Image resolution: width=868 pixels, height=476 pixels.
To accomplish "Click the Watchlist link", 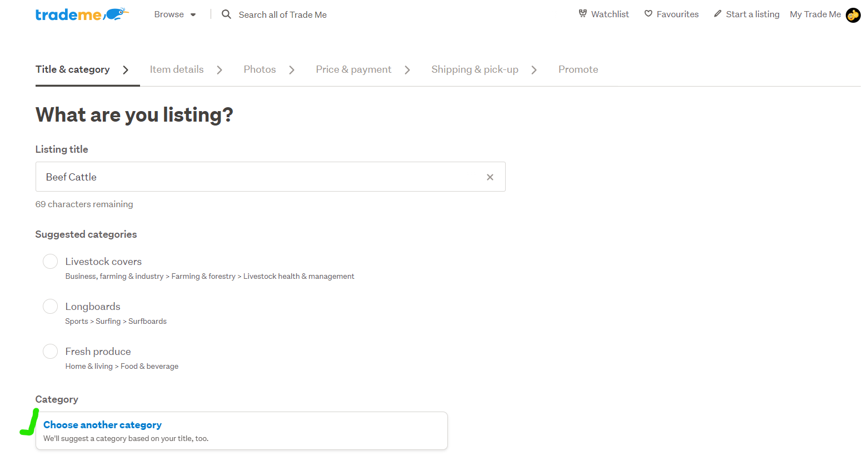I will click(610, 14).
